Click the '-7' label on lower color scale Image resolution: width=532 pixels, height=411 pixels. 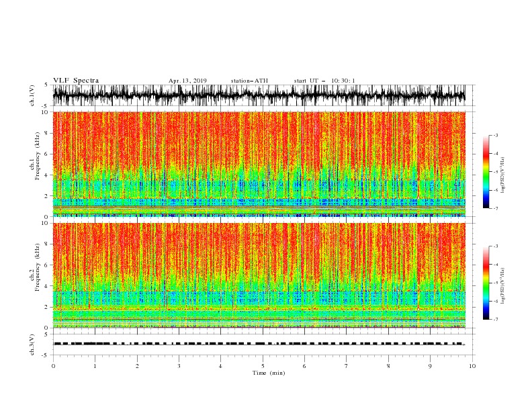pyautogui.click(x=495, y=320)
